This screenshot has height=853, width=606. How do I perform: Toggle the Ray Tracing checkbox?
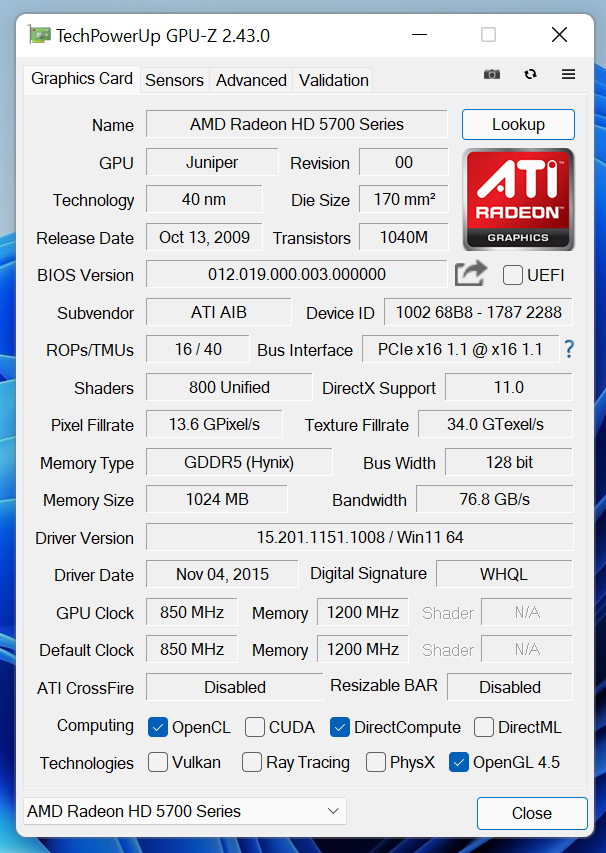tap(252, 762)
